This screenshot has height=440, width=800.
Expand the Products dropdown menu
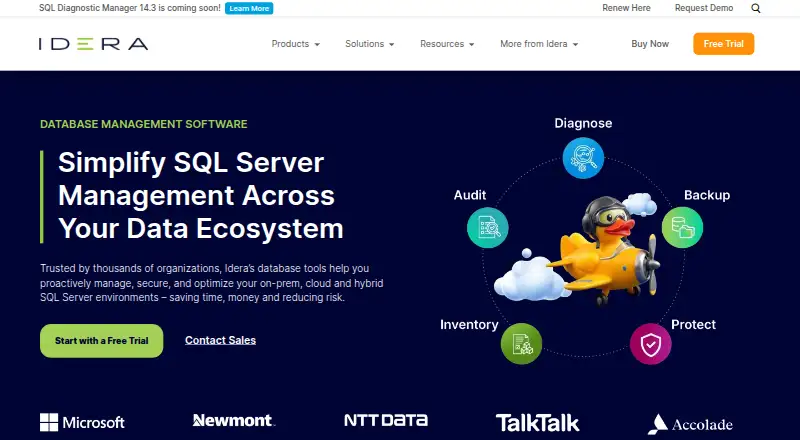coord(295,44)
